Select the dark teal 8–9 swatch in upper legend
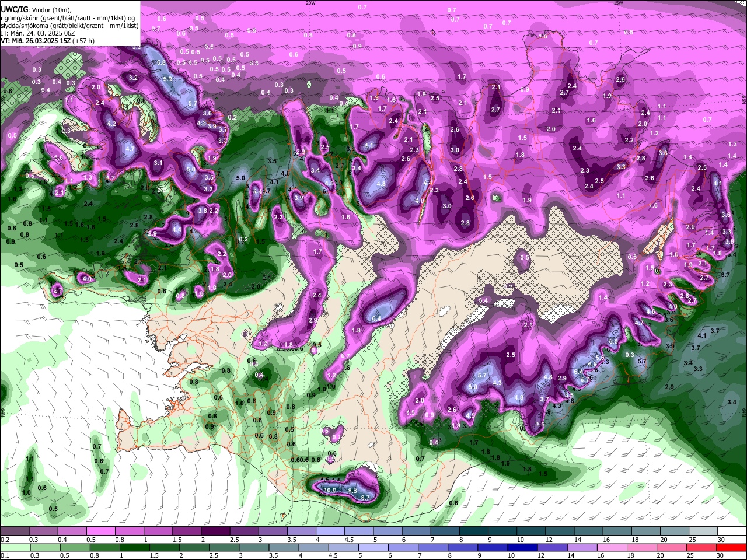The height and width of the screenshot is (560, 747). (x=473, y=531)
